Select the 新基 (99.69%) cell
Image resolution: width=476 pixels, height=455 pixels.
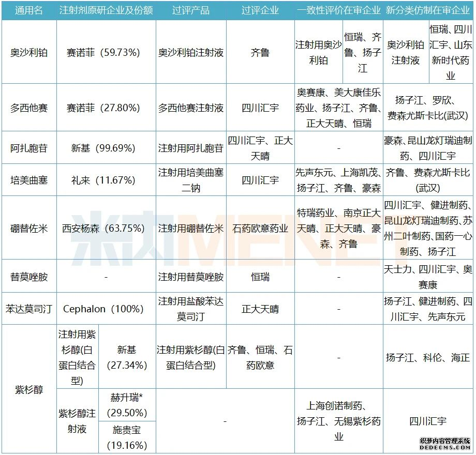point(106,148)
